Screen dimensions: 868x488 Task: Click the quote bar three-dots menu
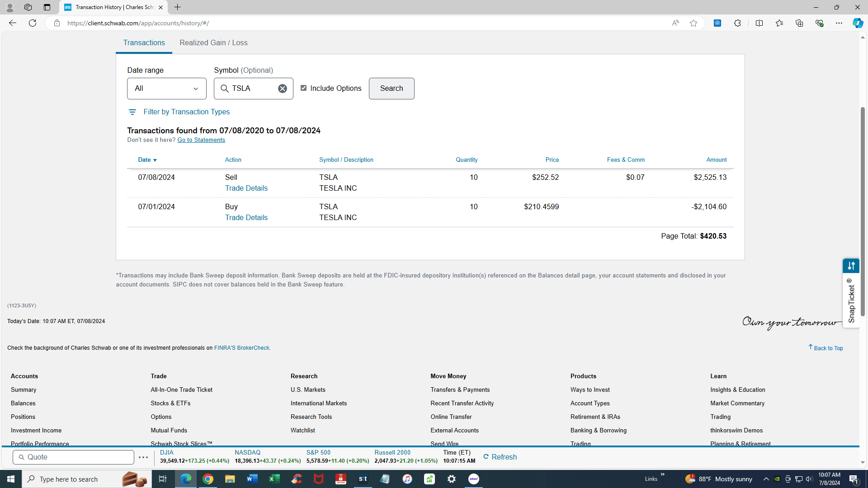tap(143, 457)
